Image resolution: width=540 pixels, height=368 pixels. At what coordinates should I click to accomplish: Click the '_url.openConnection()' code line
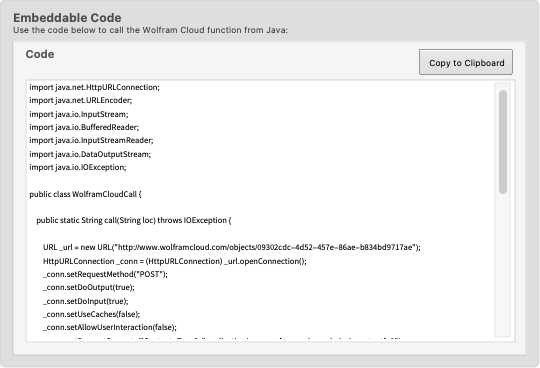pos(175,261)
